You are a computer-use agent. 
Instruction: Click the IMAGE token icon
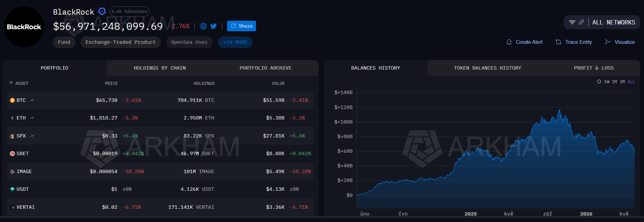(12, 171)
